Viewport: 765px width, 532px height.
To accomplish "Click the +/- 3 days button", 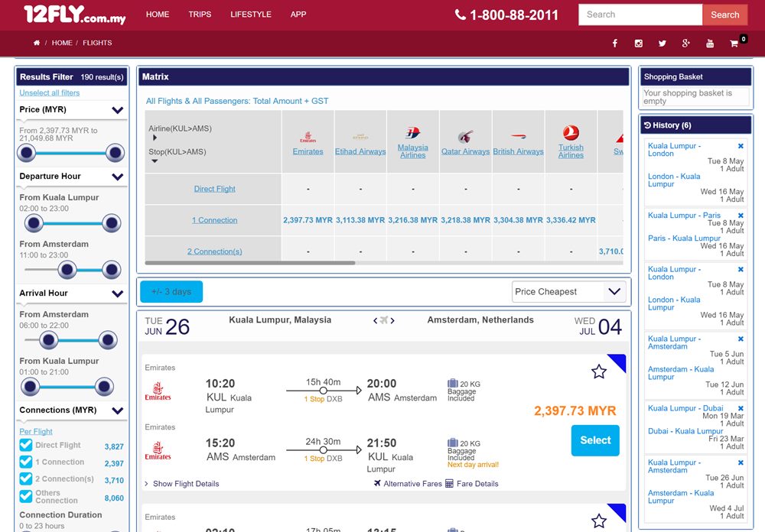I will coord(171,291).
